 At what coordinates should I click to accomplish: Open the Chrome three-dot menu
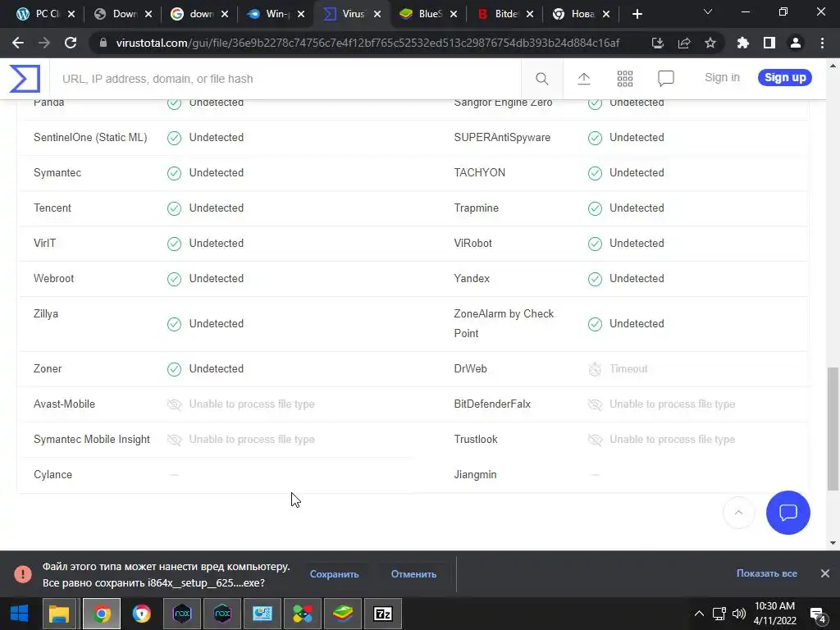(x=822, y=43)
